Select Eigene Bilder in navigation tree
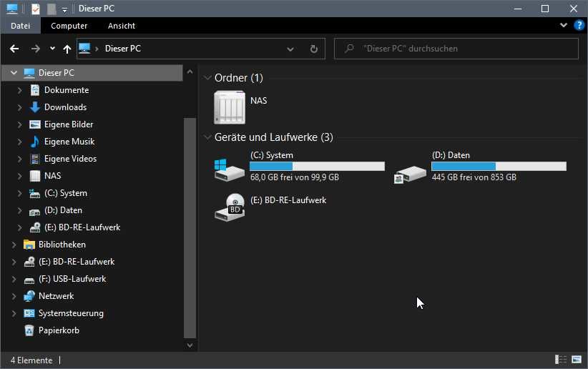 coord(69,124)
